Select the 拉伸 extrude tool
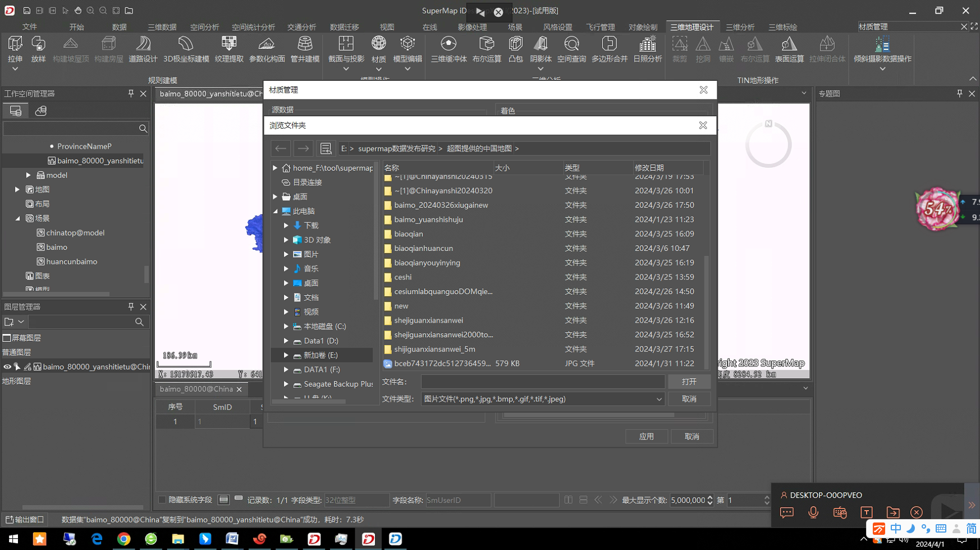 pyautogui.click(x=15, y=48)
